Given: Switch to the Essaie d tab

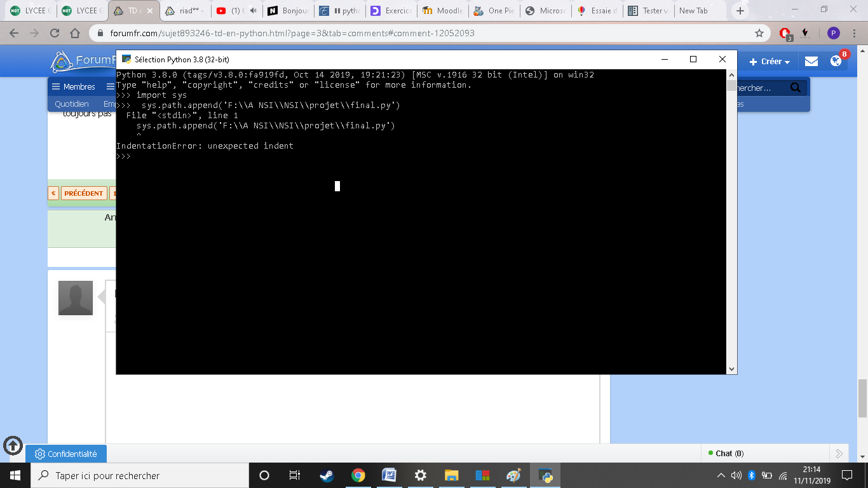Looking at the screenshot, I should click(x=597, y=11).
